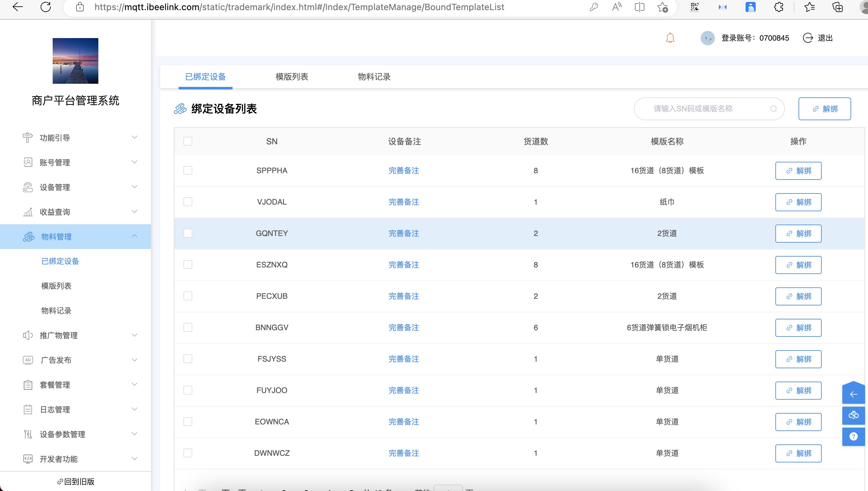Open the QR code extension icon

pyautogui.click(x=695, y=7)
